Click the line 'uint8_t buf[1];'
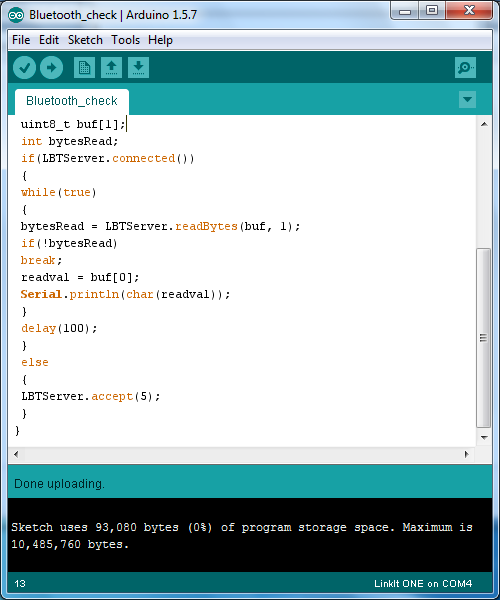 click(73, 124)
